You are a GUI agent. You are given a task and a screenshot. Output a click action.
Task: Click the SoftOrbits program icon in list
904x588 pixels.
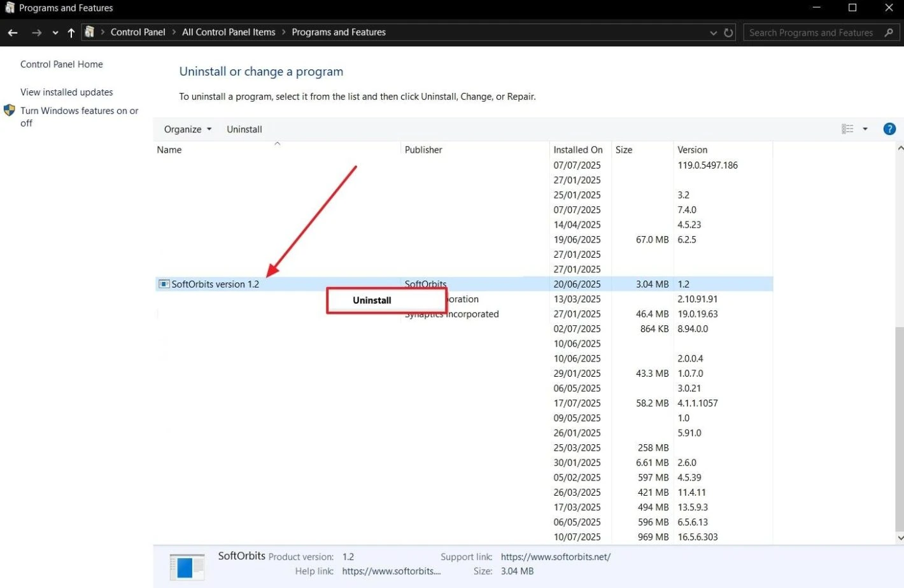point(164,284)
